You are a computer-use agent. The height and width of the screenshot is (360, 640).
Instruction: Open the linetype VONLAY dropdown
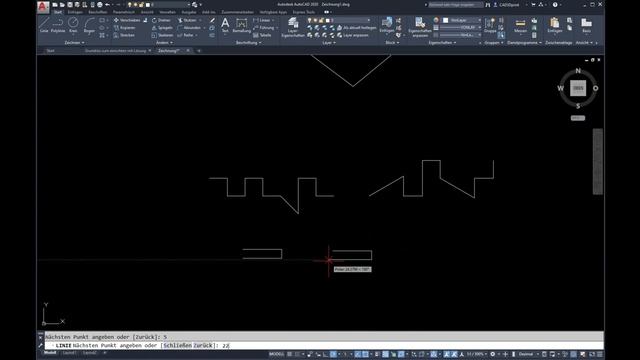coord(461,27)
